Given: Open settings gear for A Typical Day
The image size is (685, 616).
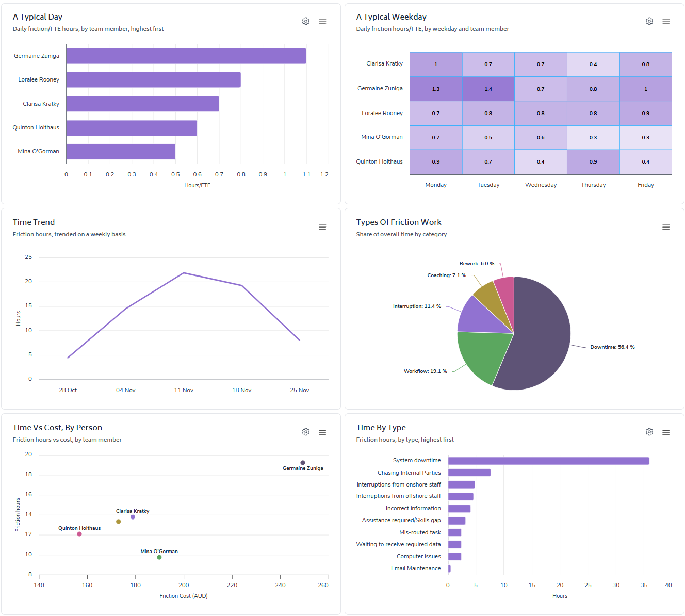Looking at the screenshot, I should point(306,21).
